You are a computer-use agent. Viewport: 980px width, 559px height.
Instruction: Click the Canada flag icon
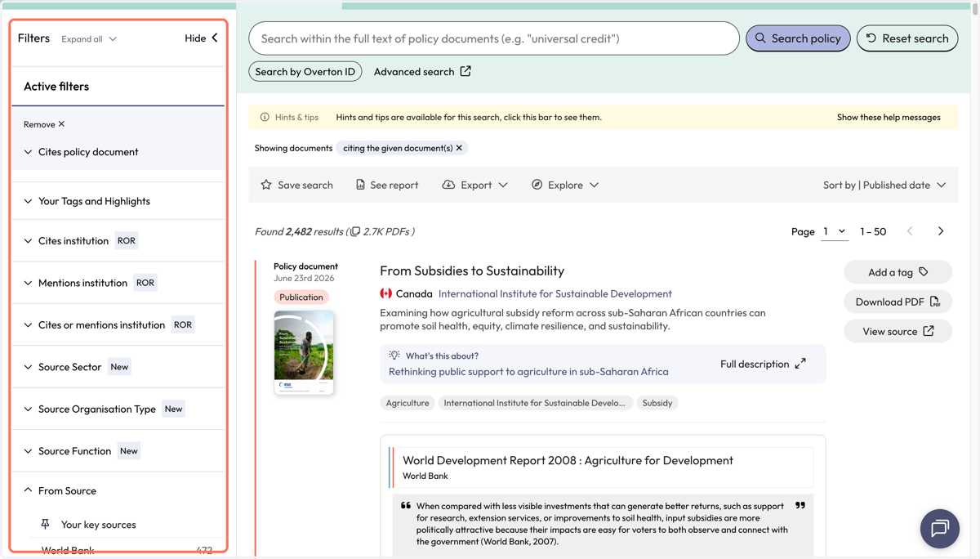(385, 293)
